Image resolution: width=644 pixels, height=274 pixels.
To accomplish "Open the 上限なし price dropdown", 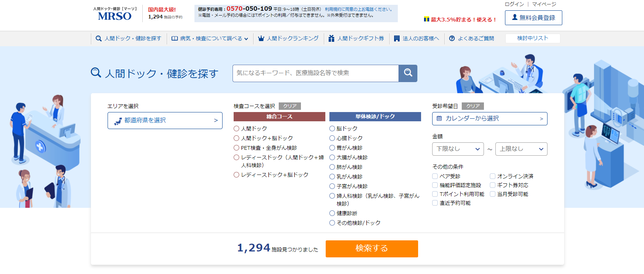I will click(521, 149).
